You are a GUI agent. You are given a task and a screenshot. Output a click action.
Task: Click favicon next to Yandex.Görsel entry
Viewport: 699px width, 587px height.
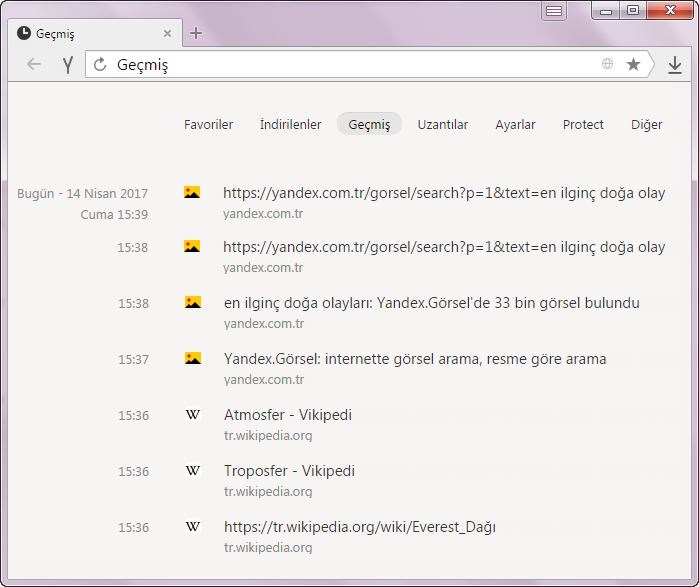coord(193,358)
